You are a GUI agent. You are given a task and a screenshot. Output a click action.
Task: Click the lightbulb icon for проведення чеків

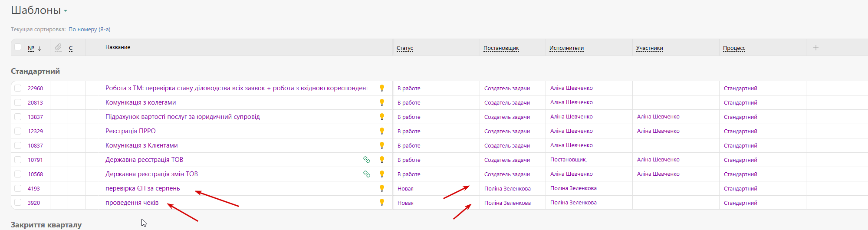pyautogui.click(x=382, y=202)
